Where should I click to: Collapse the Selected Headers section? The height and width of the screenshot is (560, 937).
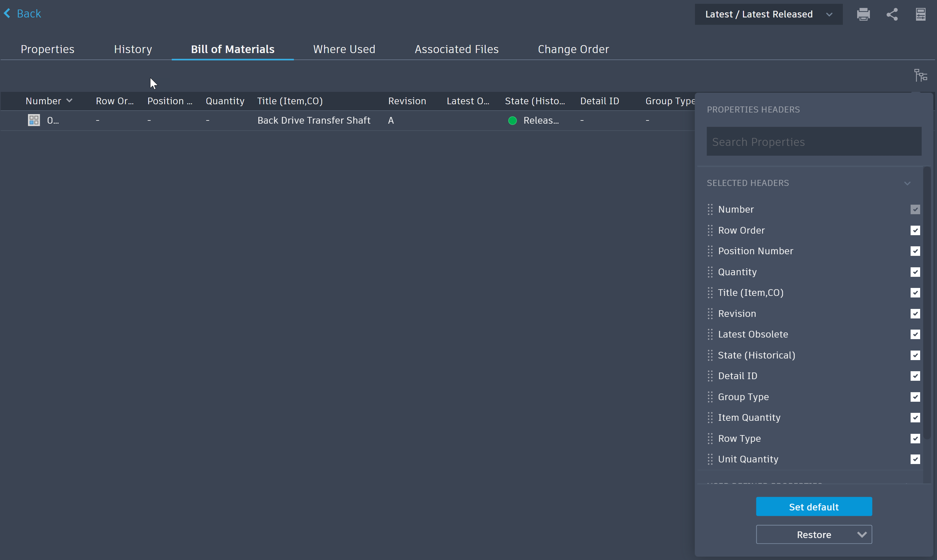(907, 183)
